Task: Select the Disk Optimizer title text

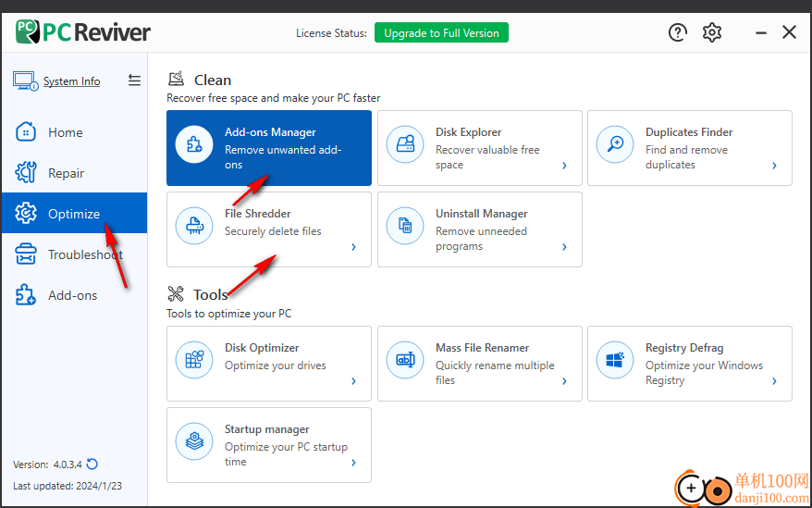Action: 262,348
